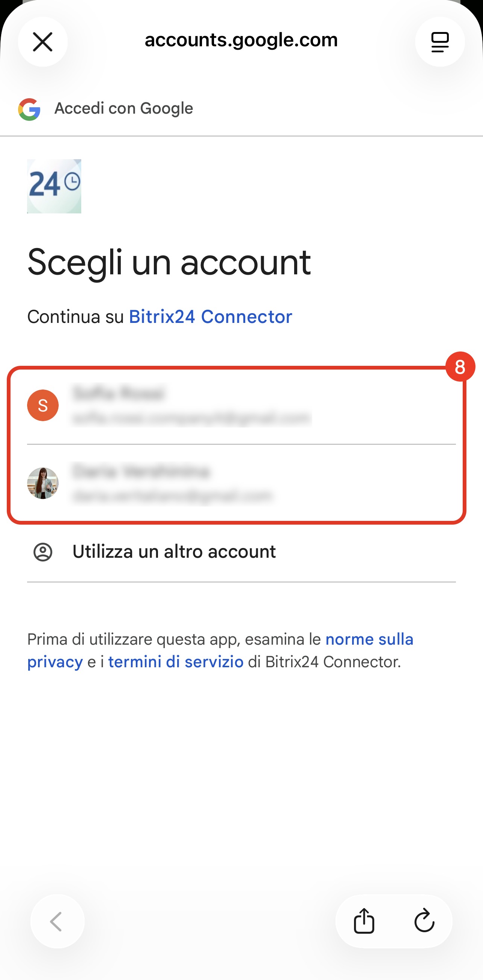
Task: Go back with the bottom arrow
Action: point(57,921)
